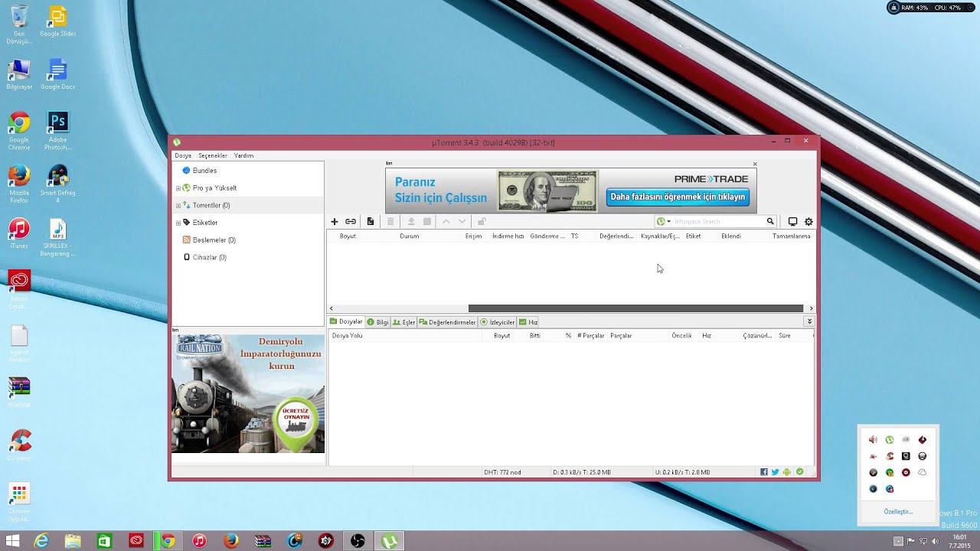Expand the Etiketler tree node
The image size is (980, 551).
pyautogui.click(x=178, y=223)
